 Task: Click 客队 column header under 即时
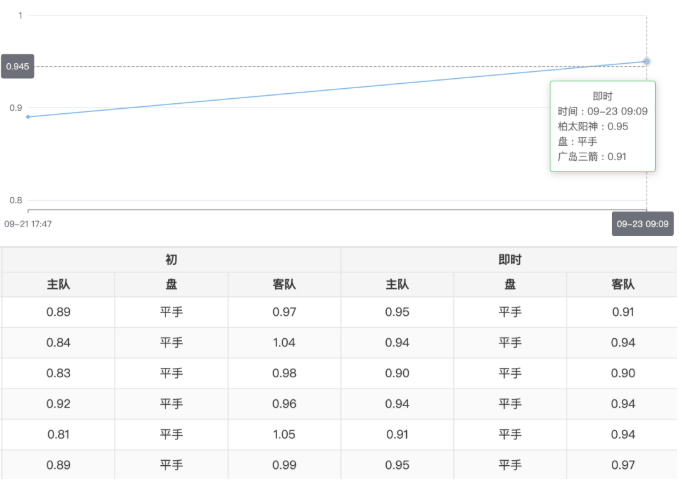pos(622,285)
